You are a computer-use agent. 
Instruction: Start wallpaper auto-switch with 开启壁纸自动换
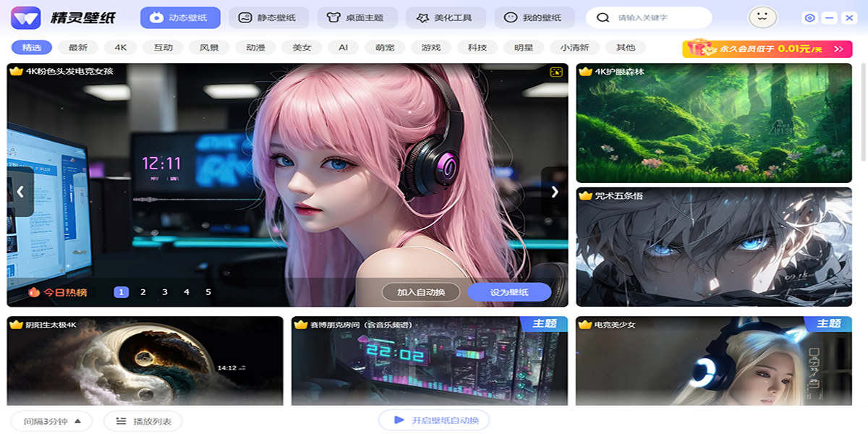tap(434, 420)
